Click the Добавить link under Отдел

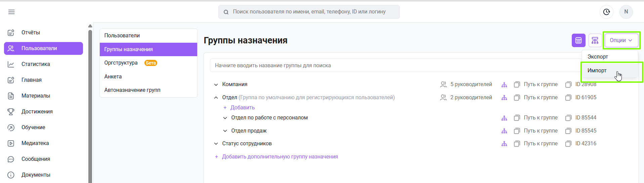(x=239, y=108)
